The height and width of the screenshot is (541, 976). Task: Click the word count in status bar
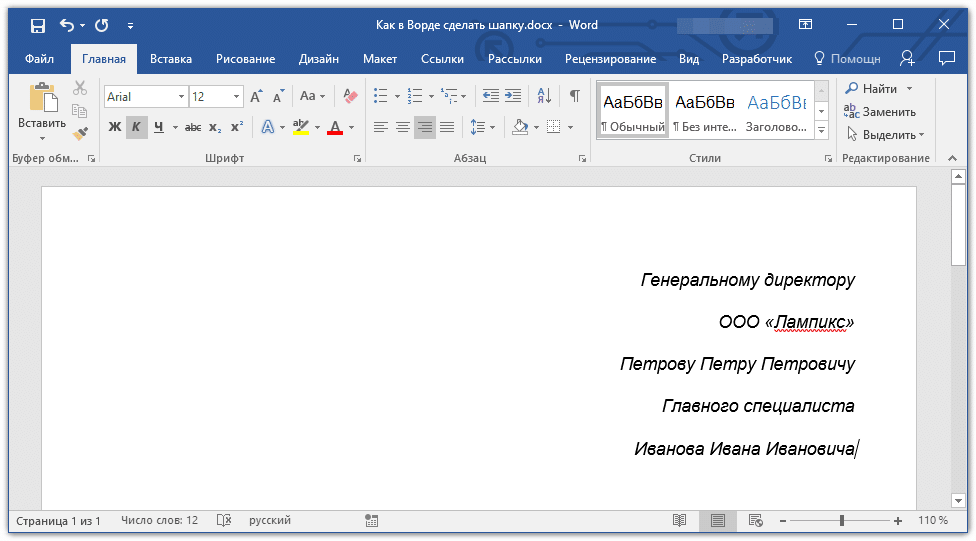[159, 521]
